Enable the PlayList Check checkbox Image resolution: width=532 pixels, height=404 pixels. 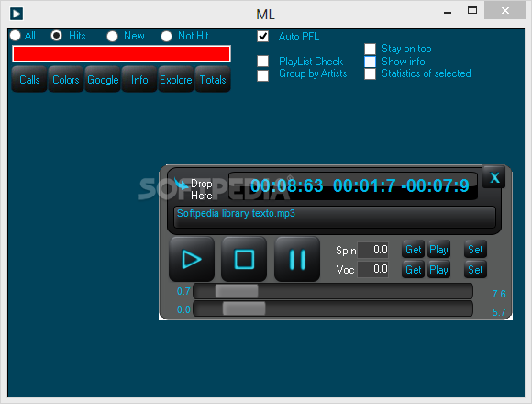pyautogui.click(x=262, y=62)
